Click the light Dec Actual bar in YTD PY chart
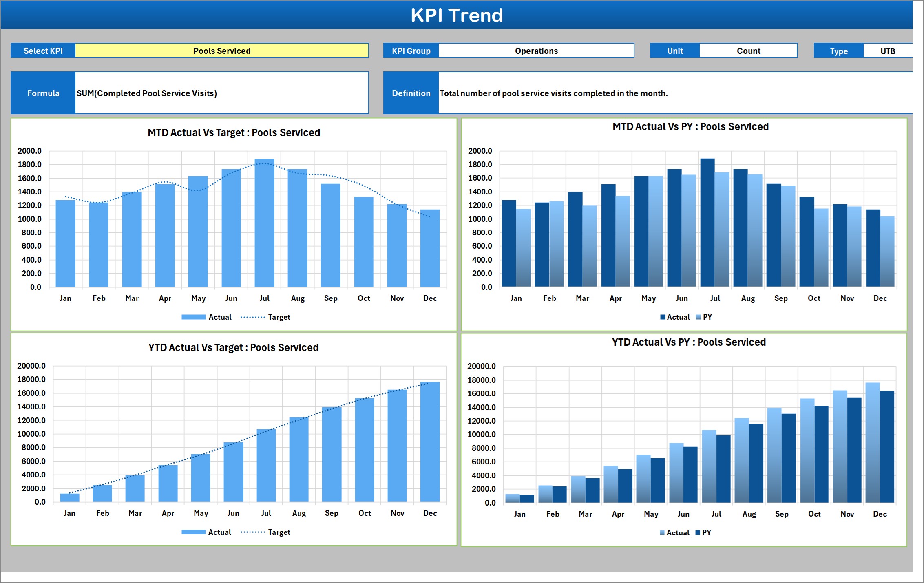This screenshot has height=583, width=924. click(873, 443)
